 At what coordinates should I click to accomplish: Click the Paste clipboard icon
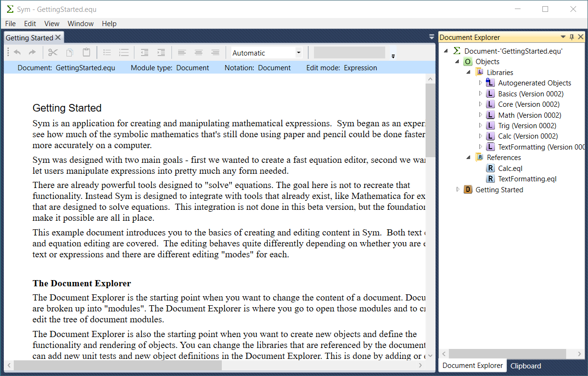tap(86, 53)
